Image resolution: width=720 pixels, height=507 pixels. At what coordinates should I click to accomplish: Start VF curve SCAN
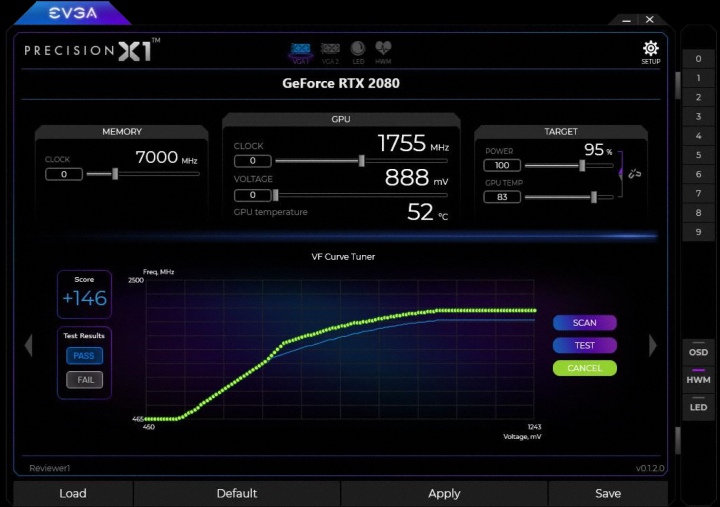(x=585, y=323)
